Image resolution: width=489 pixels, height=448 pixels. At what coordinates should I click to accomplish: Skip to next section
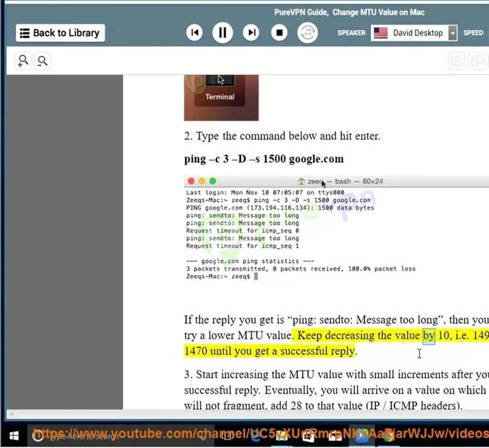tap(251, 33)
